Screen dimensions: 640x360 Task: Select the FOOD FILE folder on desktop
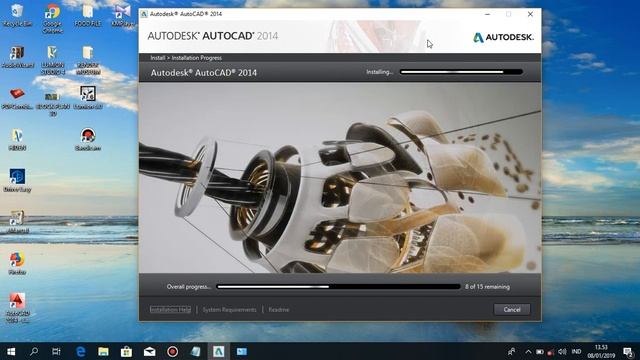pos(88,16)
